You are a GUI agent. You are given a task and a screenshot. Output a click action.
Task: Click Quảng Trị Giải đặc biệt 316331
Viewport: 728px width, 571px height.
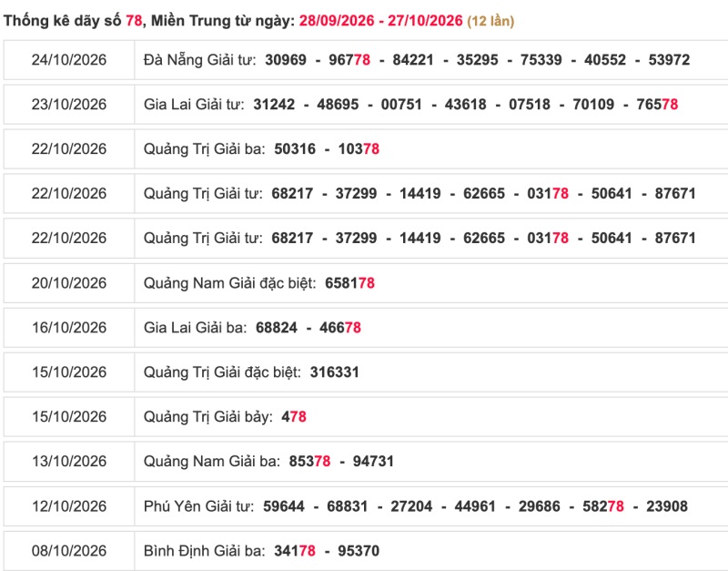click(335, 372)
